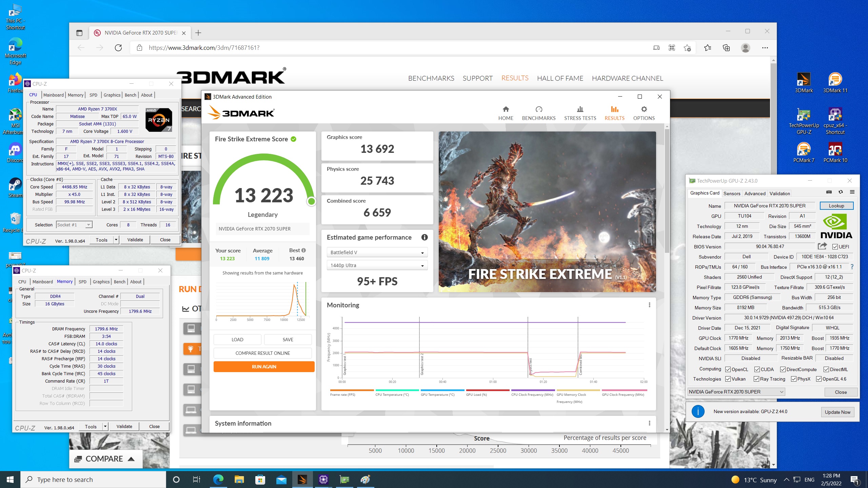This screenshot has height=488, width=868.
Task: Toggle CUDA checkbox in GPU-Z
Action: tap(757, 369)
